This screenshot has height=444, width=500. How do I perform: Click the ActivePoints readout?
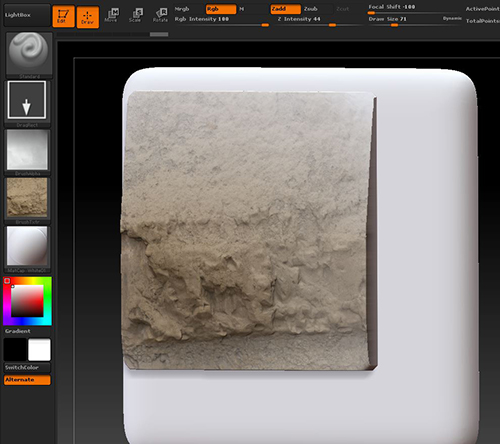[483, 9]
